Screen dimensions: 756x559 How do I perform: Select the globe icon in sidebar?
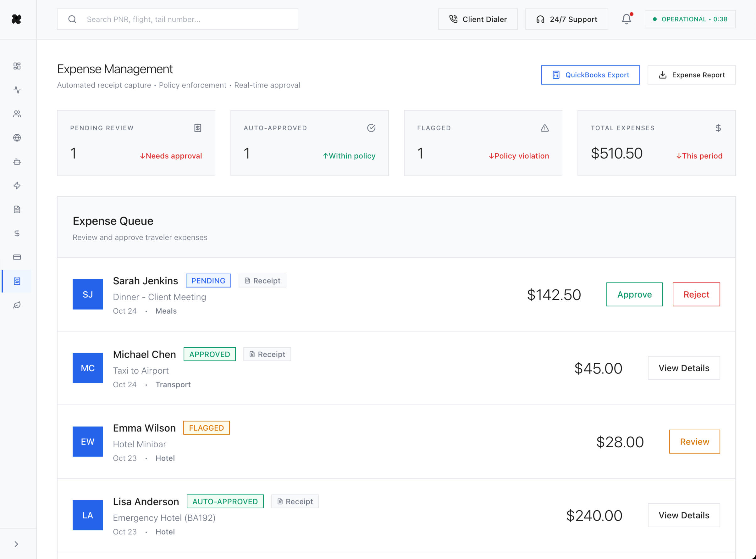coord(17,138)
